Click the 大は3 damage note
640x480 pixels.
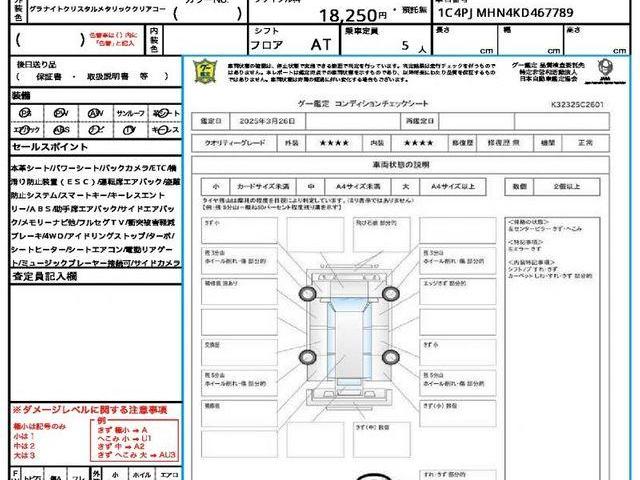coord(24,456)
